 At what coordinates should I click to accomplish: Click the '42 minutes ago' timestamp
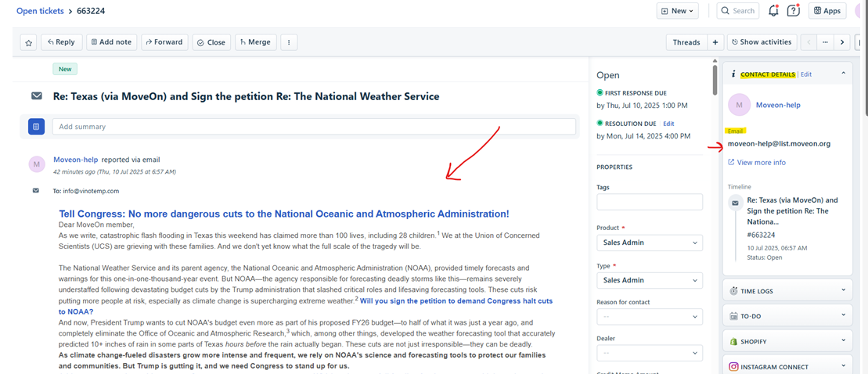coord(114,171)
